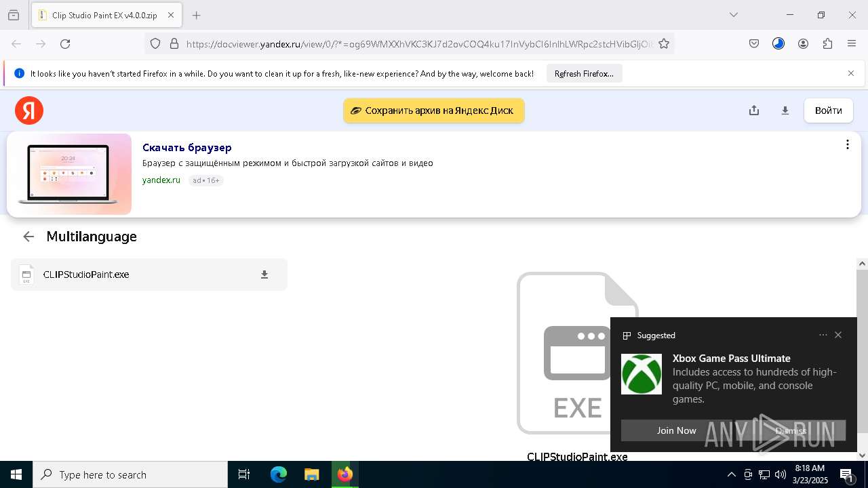Open tracking protection shield icon
The height and width of the screenshot is (488, 868).
[x=155, y=43]
